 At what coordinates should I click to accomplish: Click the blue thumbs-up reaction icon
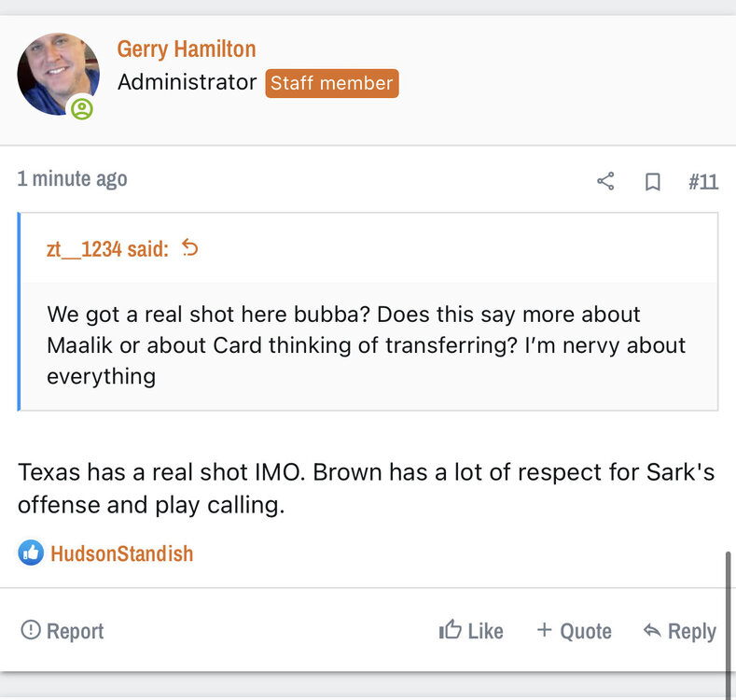(31, 553)
